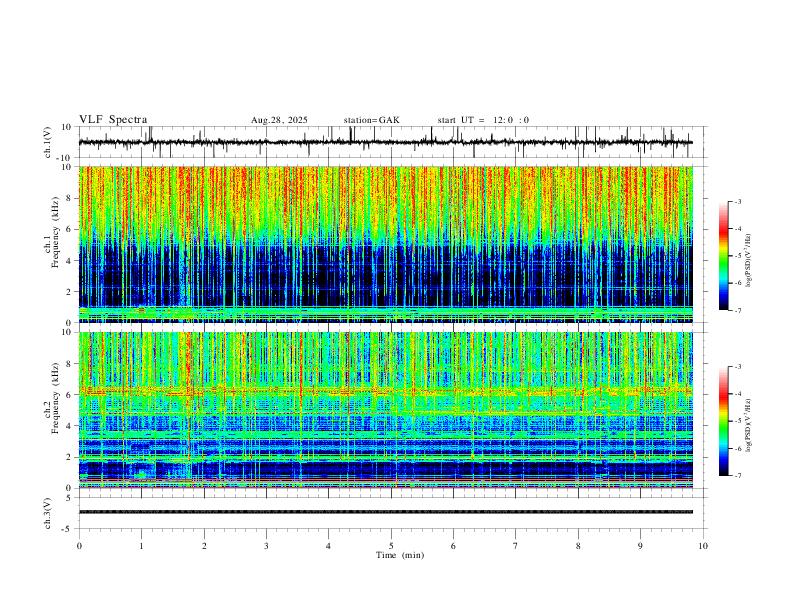Click inside the ch.2 spectrogram panel
Image resolution: width=792 pixels, height=612 pixels.
pos(385,410)
